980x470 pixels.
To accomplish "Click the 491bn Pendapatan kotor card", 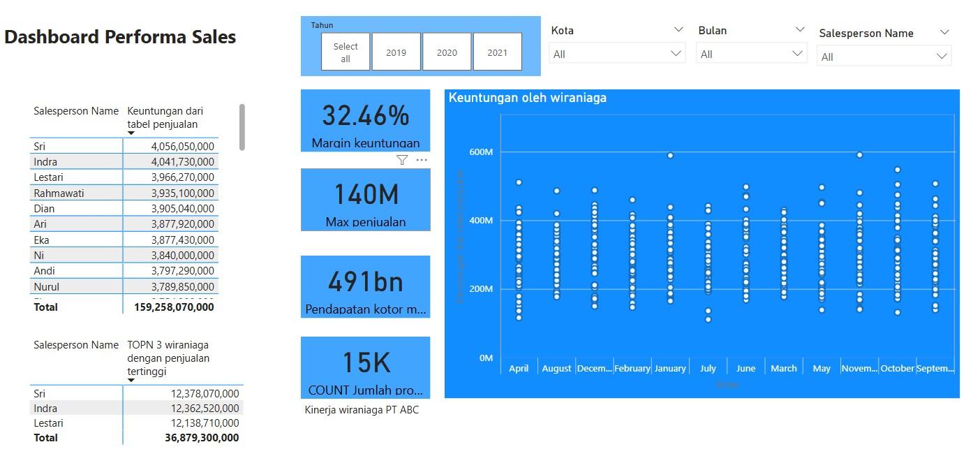I will pos(365,286).
